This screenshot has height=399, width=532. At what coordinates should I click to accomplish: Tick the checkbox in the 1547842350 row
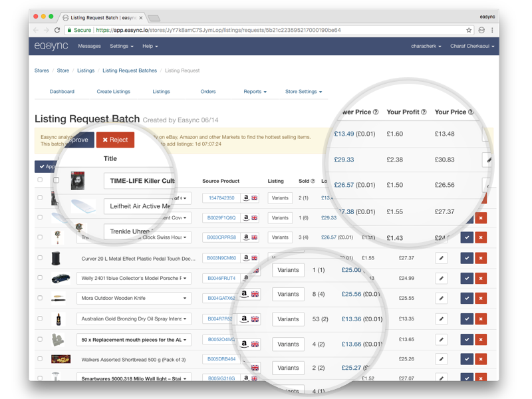40,198
